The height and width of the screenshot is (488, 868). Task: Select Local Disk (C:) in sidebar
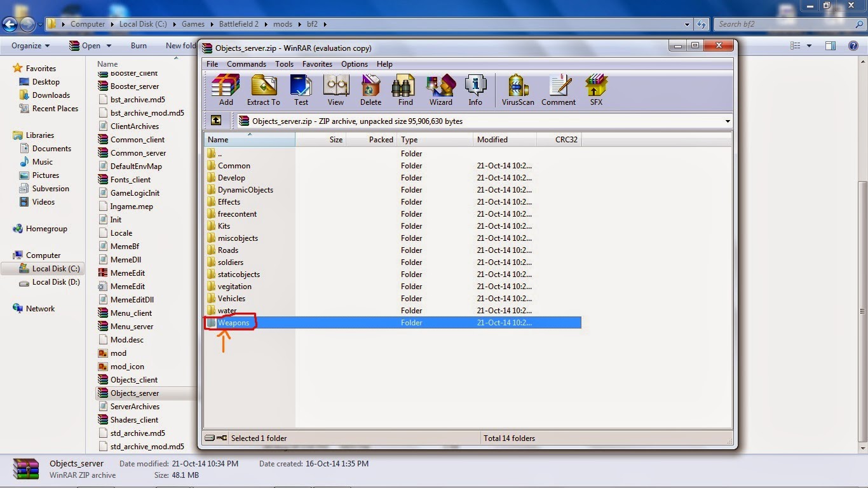pyautogui.click(x=56, y=269)
